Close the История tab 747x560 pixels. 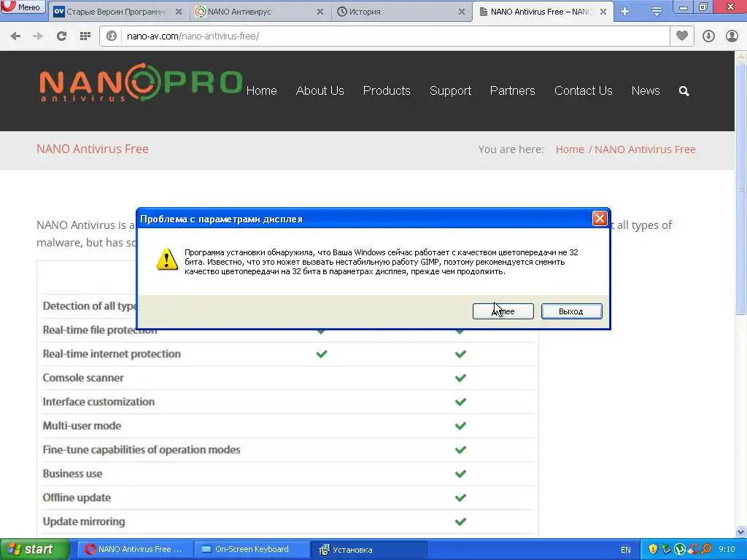462,12
